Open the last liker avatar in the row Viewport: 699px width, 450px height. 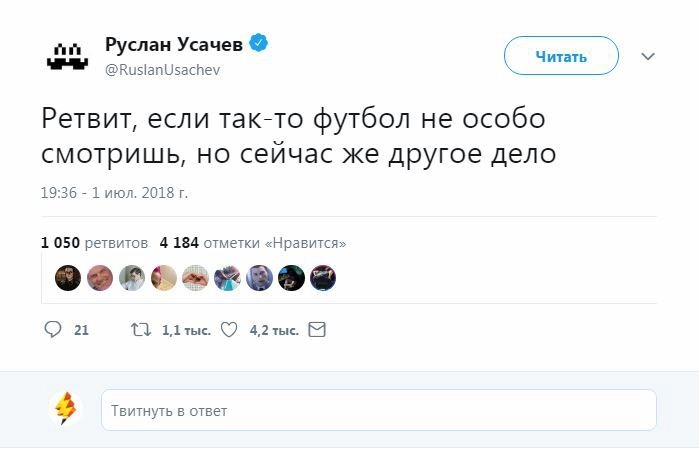pyautogui.click(x=323, y=278)
